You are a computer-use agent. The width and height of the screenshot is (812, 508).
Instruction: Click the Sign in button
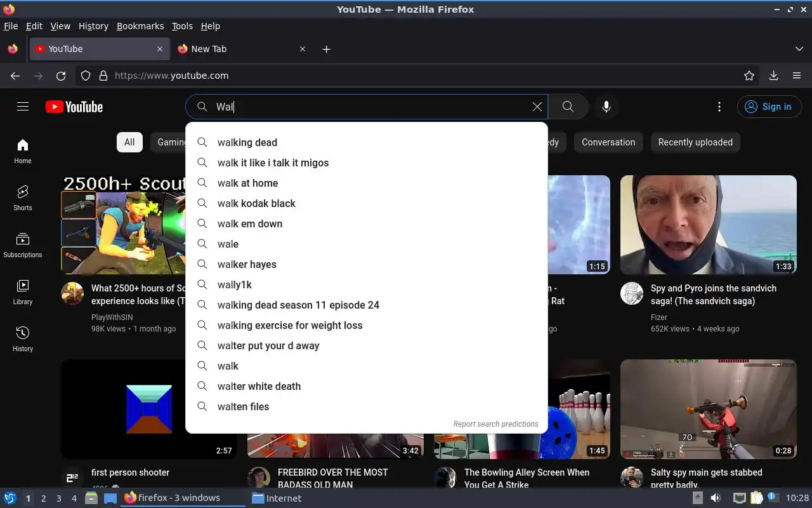pos(769,107)
